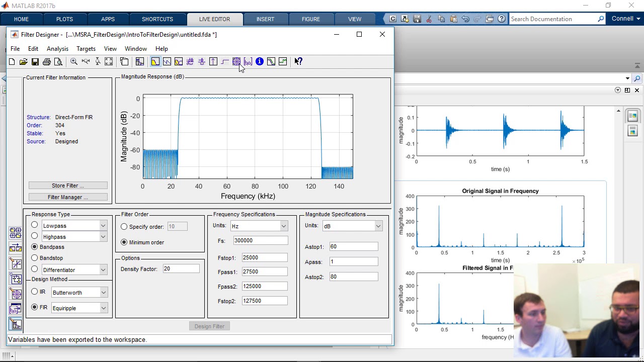Image resolution: width=644 pixels, height=362 pixels.
Task: Expand the Equiripple FIR method dropdown
Action: click(x=103, y=308)
